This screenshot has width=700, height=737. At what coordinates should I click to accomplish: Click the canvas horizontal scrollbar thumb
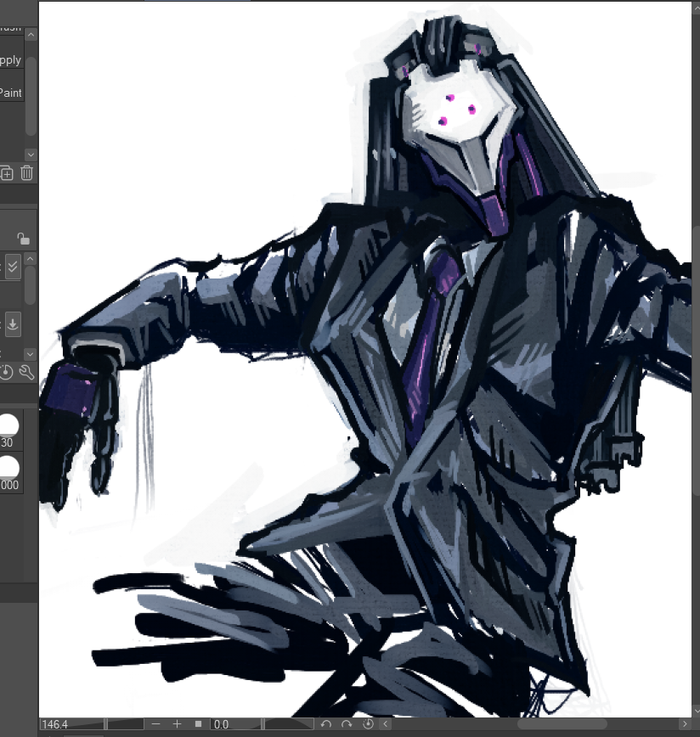pos(562,724)
